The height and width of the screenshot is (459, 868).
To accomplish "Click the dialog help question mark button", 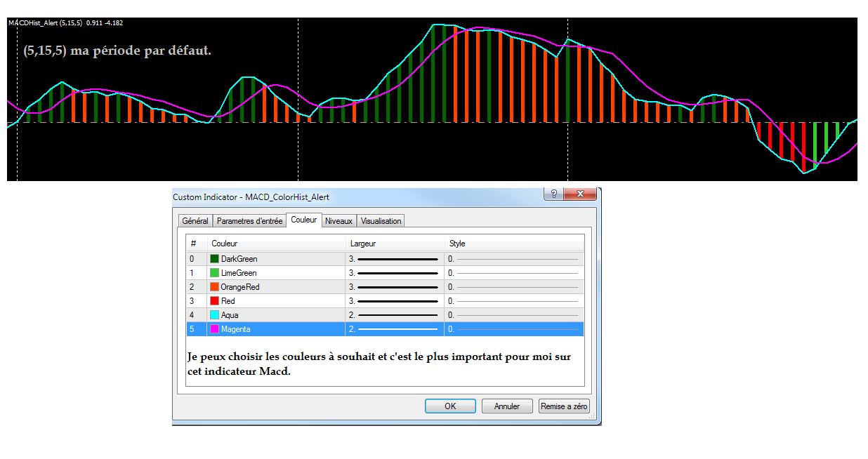I will tap(554, 194).
